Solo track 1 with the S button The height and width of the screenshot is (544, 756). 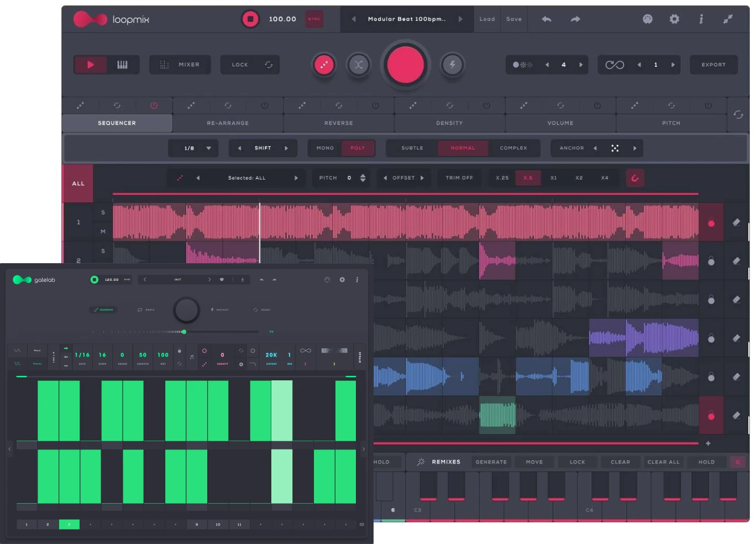(x=103, y=212)
